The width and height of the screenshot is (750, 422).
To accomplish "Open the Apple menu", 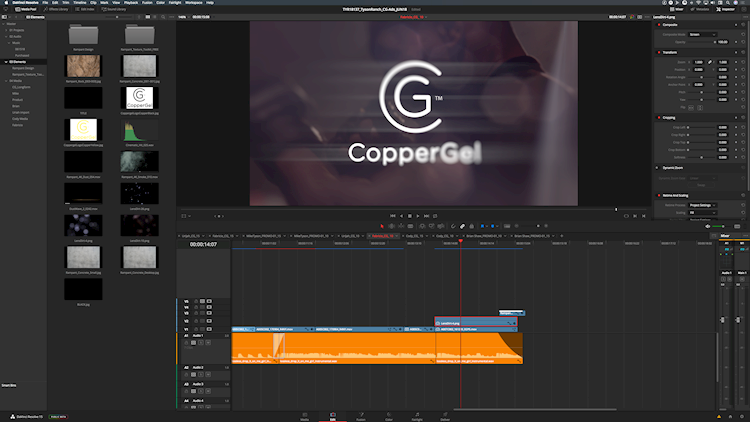I will coord(6,2).
